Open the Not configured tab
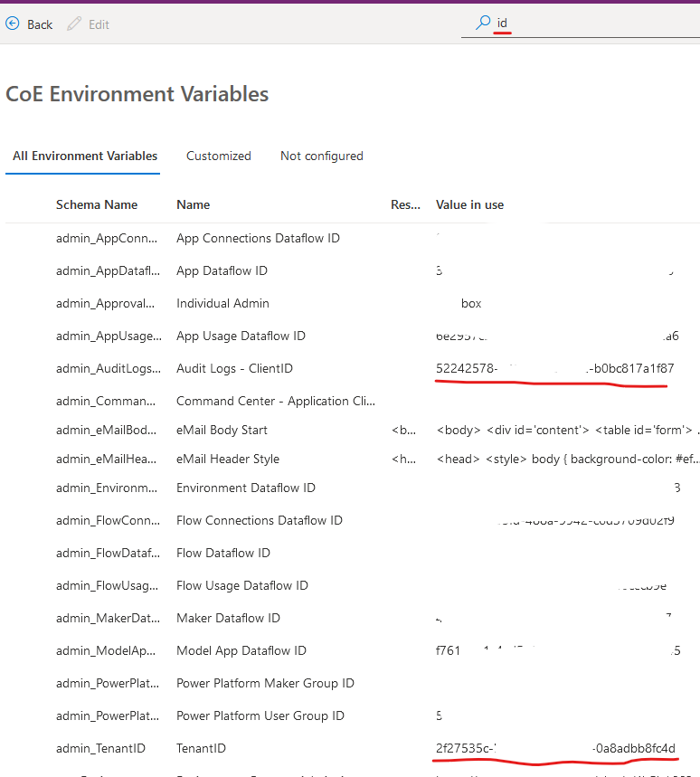 (321, 156)
